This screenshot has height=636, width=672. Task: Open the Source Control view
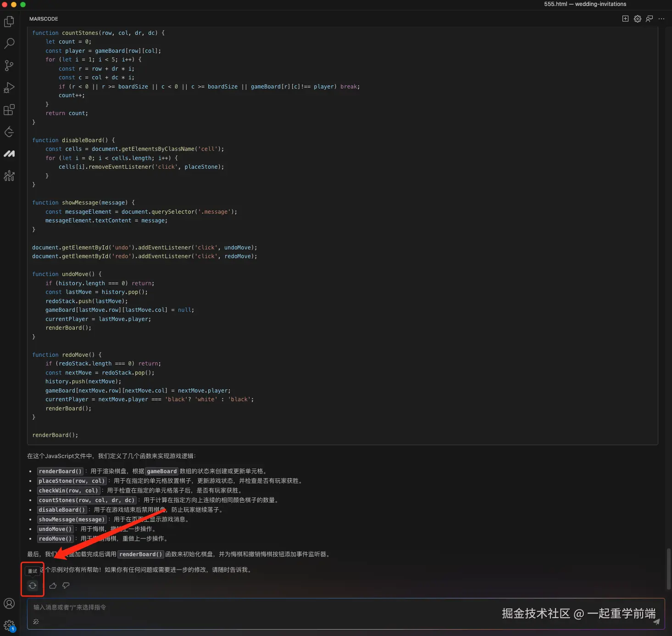click(9, 66)
